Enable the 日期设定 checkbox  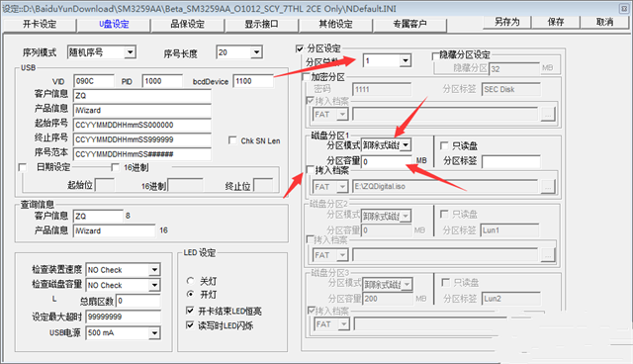23,167
